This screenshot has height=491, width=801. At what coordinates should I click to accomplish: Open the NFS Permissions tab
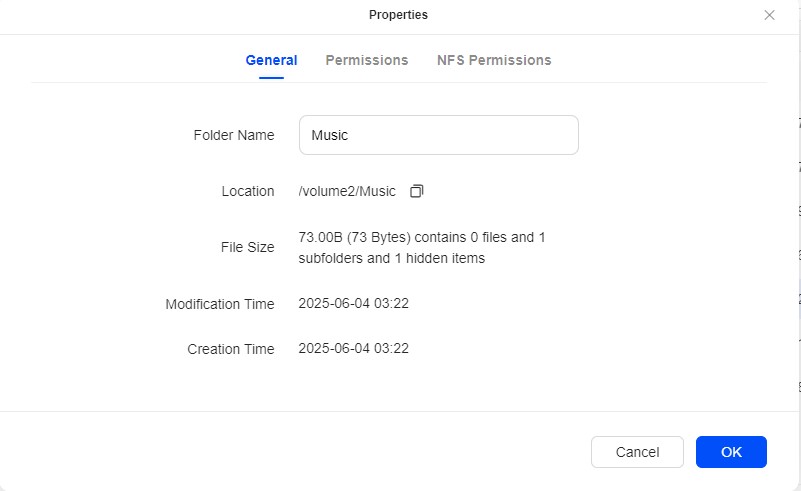[494, 60]
